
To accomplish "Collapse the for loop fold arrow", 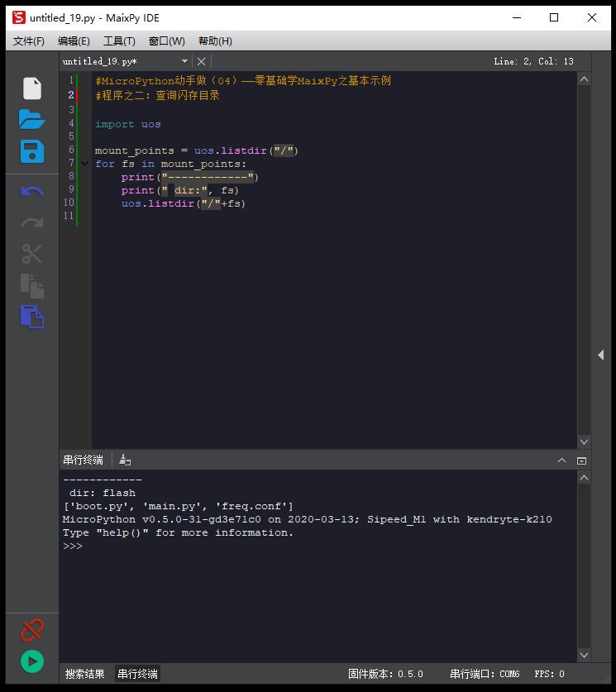I will [85, 164].
